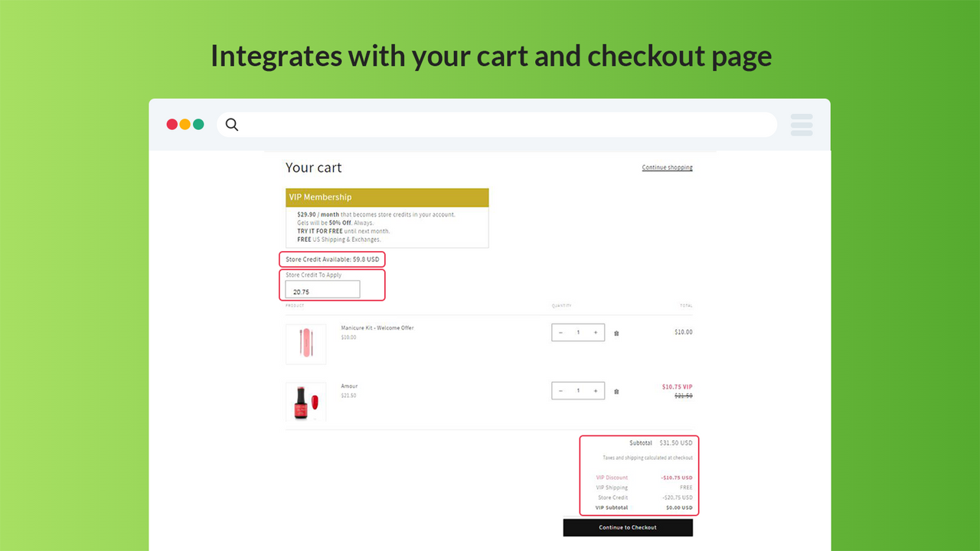This screenshot has width=980, height=551.
Task: Increase Manicure Kit quantity with plus
Action: click(596, 332)
